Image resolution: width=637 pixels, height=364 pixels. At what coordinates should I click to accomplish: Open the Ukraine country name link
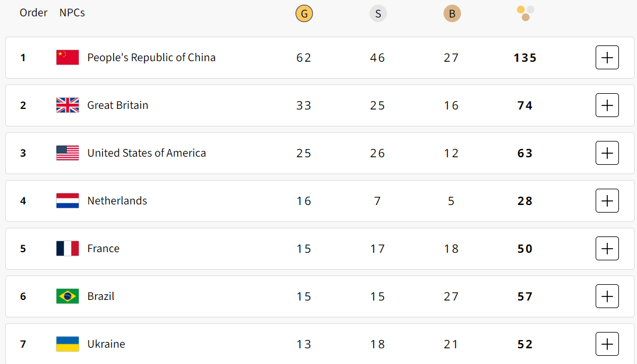[x=106, y=344]
